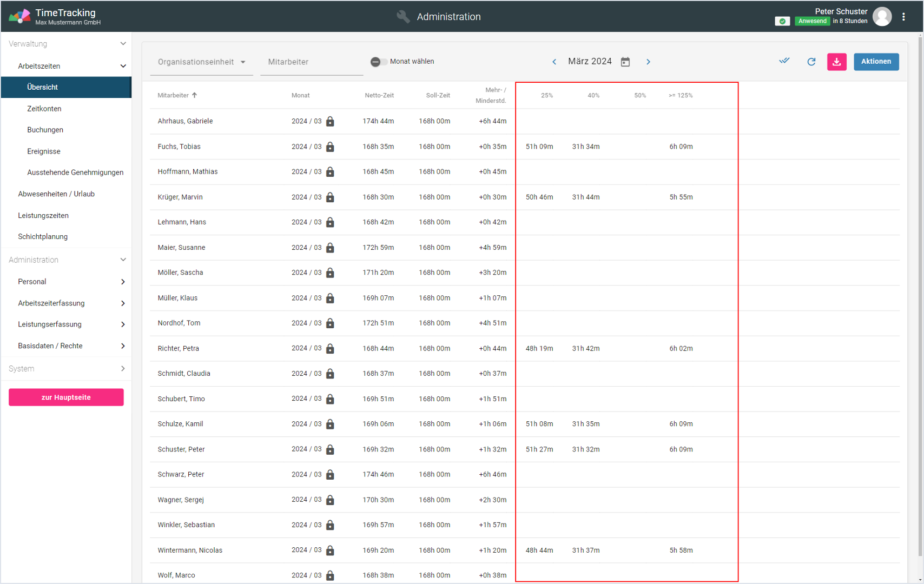Click the double checkmark approve icon
924x584 pixels.
[784, 61]
